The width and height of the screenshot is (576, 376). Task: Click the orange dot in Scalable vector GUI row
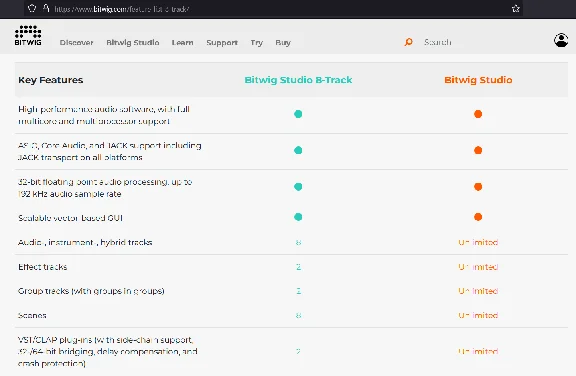coord(478,217)
